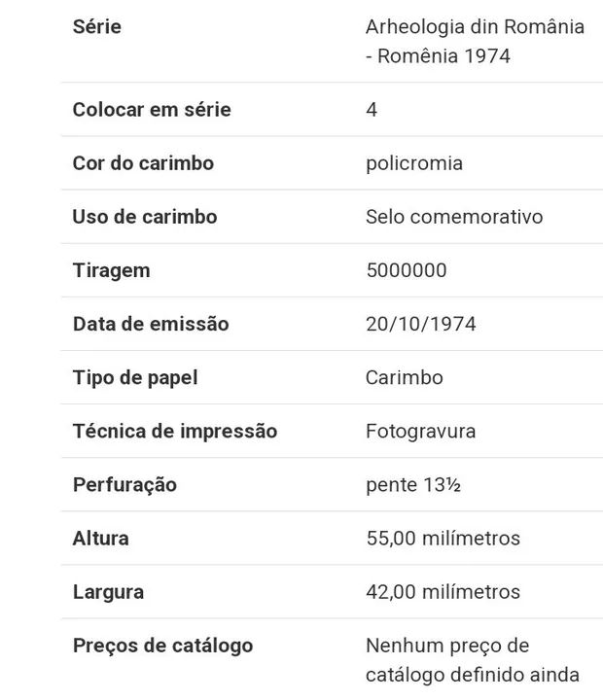Open the Fotogravura printing technique link
Viewport: 603px width, 700px height.
pyautogui.click(x=421, y=431)
